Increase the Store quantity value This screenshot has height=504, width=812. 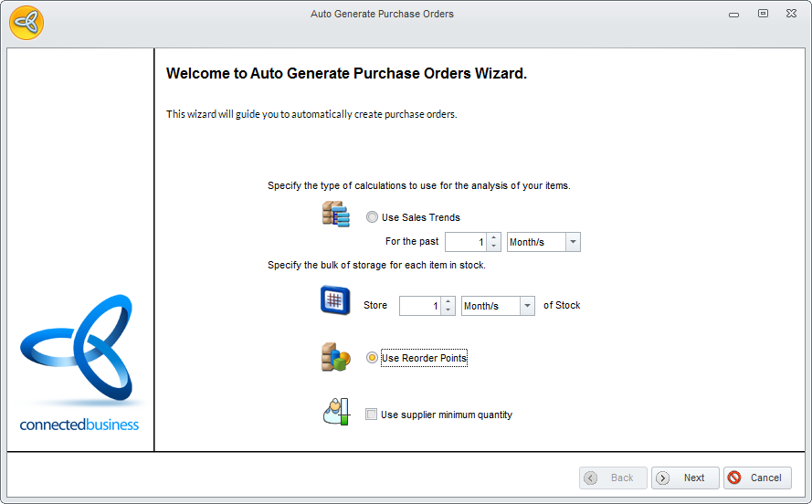(448, 301)
